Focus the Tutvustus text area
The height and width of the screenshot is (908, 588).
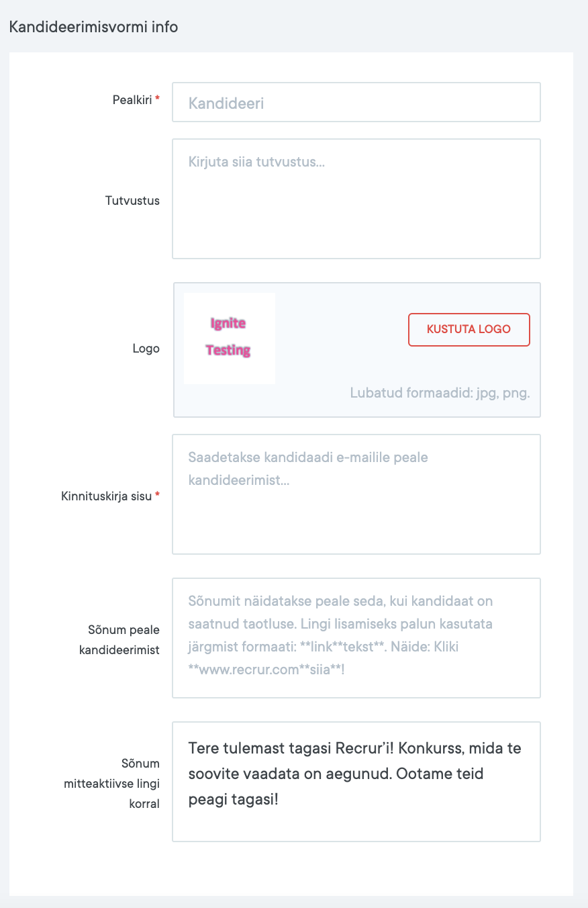click(x=356, y=199)
